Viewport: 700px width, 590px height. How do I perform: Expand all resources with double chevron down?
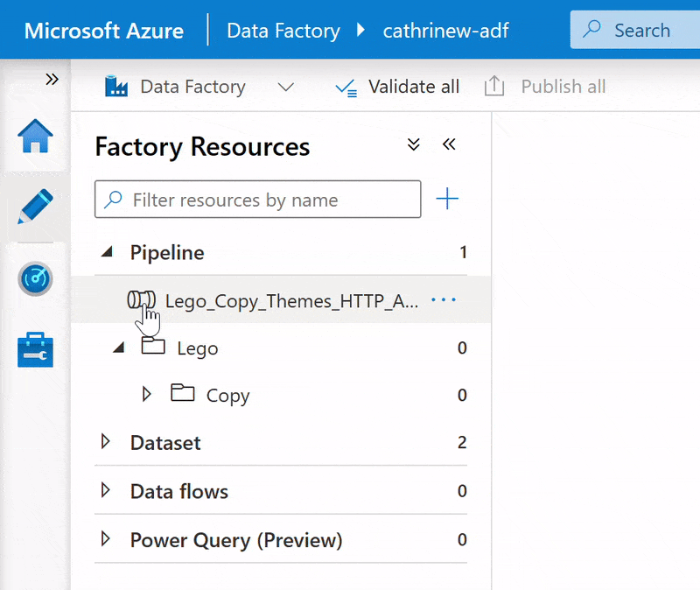pyautogui.click(x=414, y=145)
